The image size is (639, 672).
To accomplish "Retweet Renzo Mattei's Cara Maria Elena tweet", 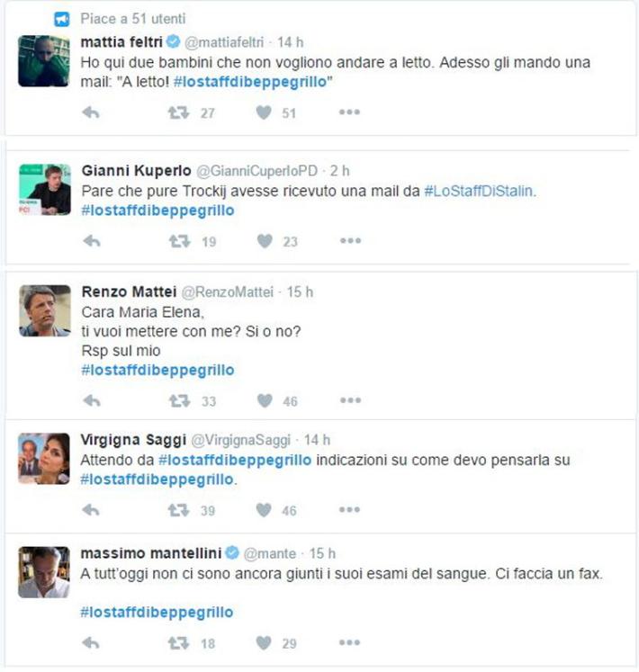I will [179, 401].
